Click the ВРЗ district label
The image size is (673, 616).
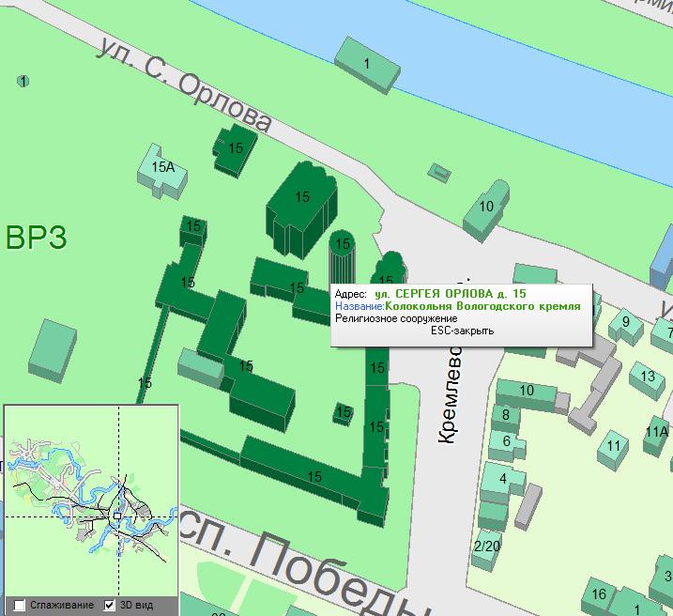coord(36,239)
